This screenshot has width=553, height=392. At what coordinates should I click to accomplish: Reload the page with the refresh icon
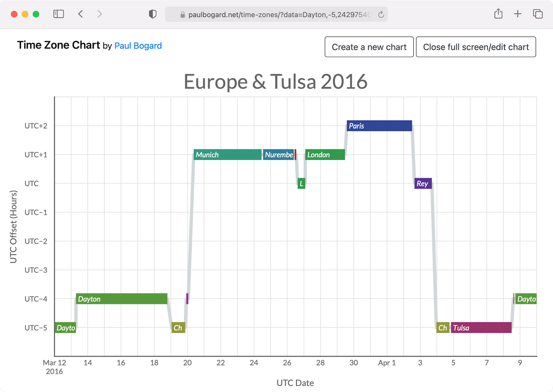tap(381, 15)
